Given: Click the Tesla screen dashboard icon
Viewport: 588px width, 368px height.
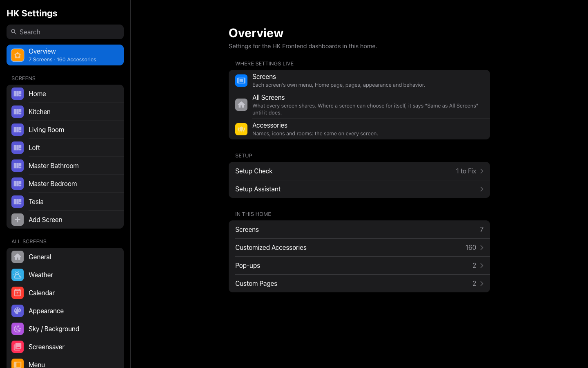Looking at the screenshot, I should pos(18,202).
